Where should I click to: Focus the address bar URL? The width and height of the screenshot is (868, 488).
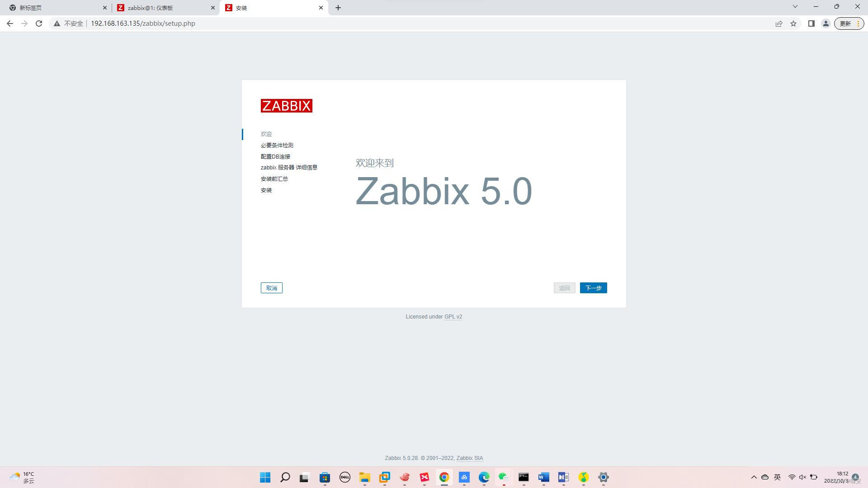pyautogui.click(x=143, y=23)
